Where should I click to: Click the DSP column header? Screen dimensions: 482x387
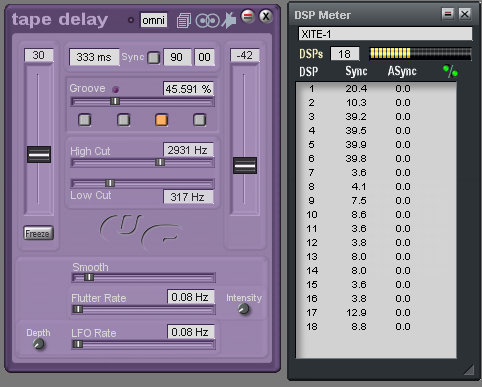(x=308, y=72)
